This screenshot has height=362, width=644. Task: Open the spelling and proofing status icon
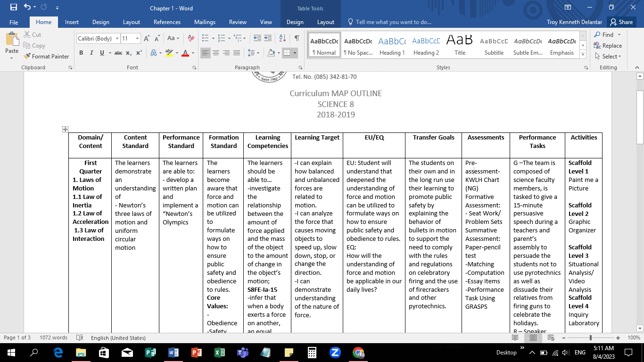point(80,337)
